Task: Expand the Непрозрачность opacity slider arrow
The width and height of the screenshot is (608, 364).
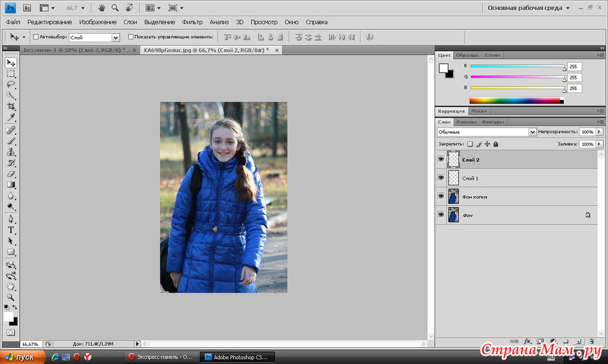Action: point(599,132)
